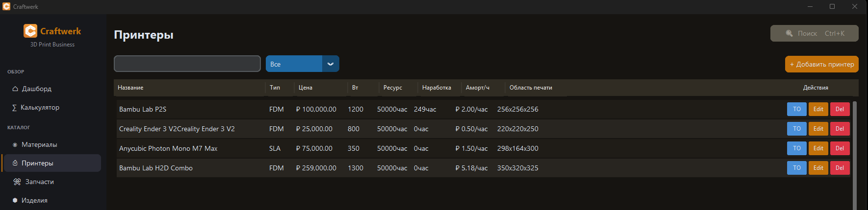Edit the Bambu Lab P2S printer

(818, 109)
